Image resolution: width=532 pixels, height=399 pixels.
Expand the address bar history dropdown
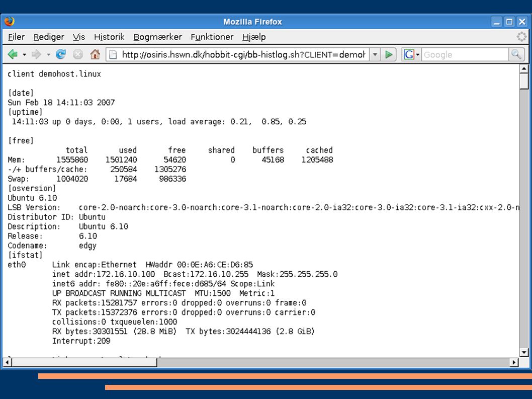pos(375,55)
